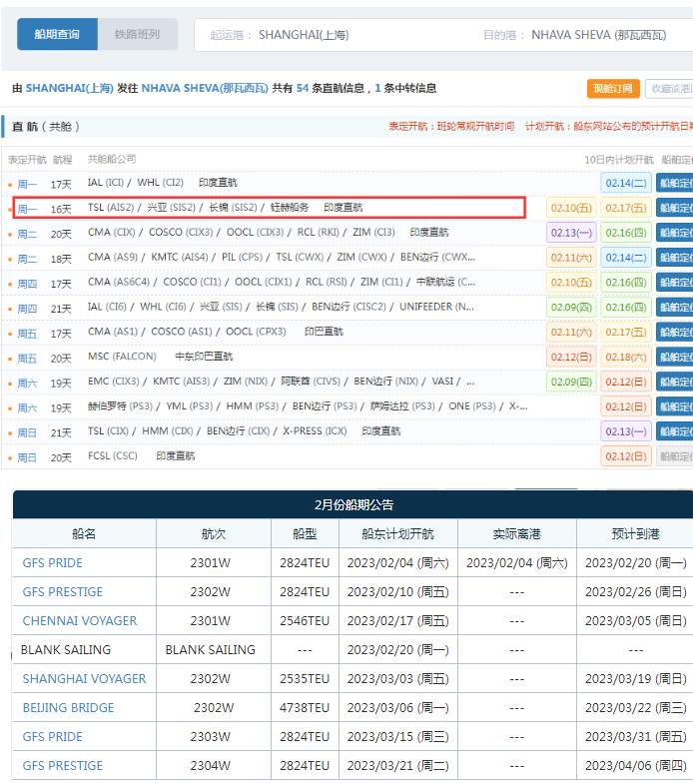Select 4738TEU cell for BEIJING BRIDGE
This screenshot has height=784, width=693.
[x=305, y=708]
